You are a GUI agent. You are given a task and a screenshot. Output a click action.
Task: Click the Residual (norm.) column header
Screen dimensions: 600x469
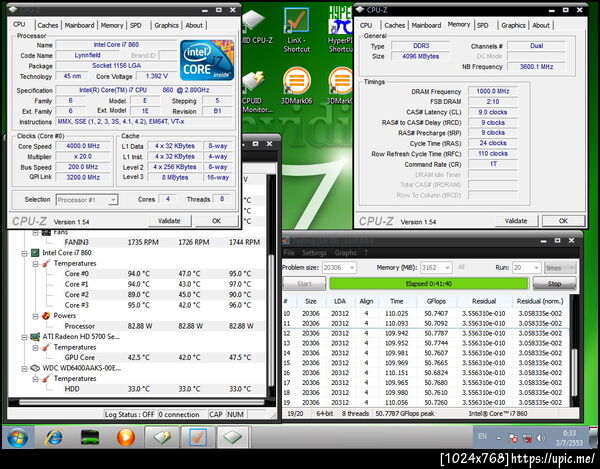(540, 301)
